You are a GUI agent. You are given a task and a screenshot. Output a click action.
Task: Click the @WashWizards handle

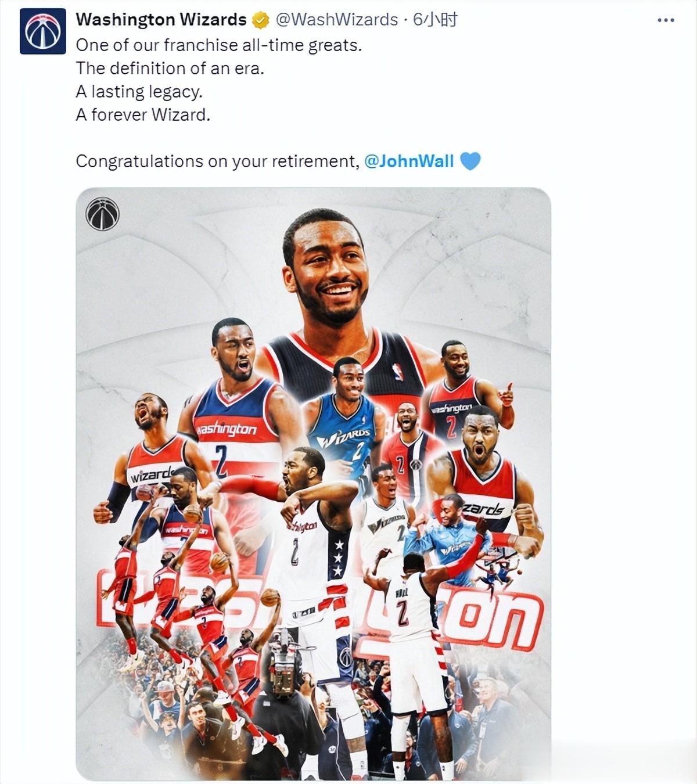coord(336,20)
